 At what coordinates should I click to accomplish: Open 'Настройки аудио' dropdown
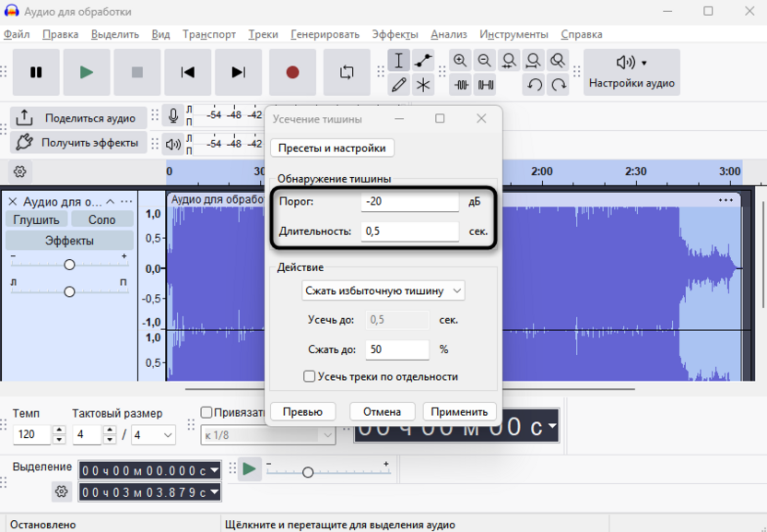point(631,73)
